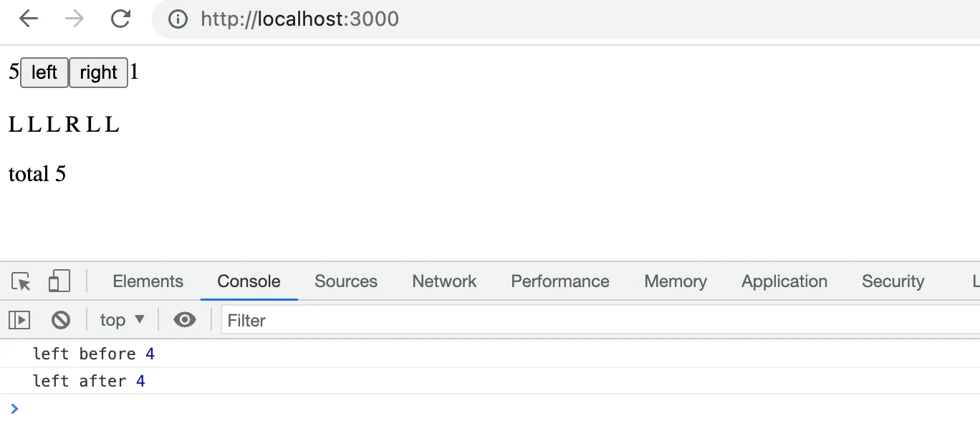Reload the page with refresh icon
Image resolution: width=980 pixels, height=441 pixels.
click(x=120, y=19)
